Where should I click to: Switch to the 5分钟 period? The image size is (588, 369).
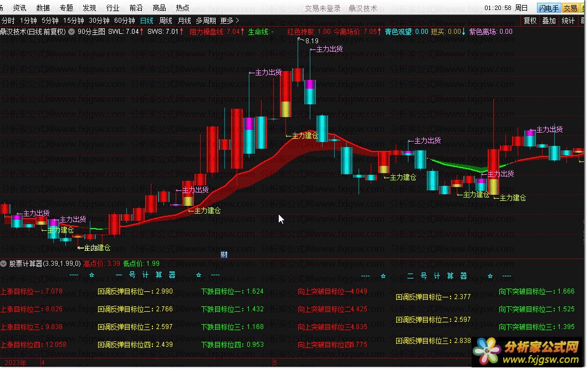[x=50, y=21]
